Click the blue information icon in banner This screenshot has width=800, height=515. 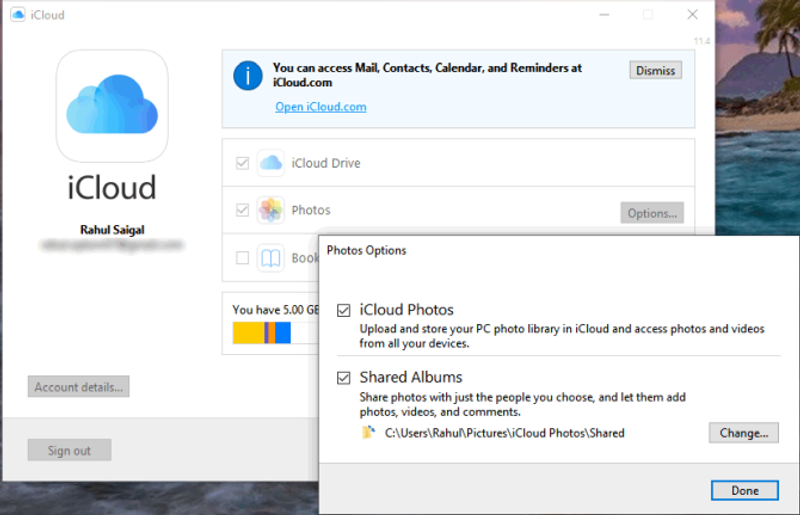[247, 76]
